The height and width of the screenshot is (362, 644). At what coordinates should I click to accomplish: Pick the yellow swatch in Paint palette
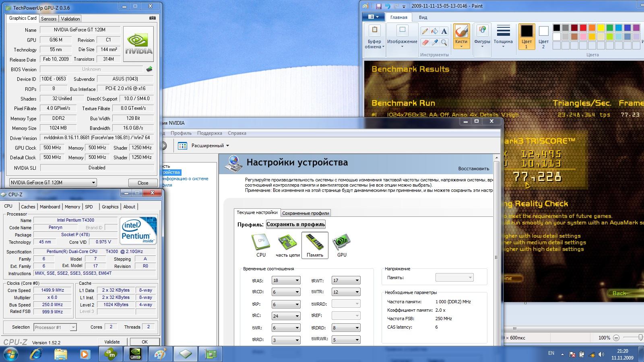click(x=601, y=28)
